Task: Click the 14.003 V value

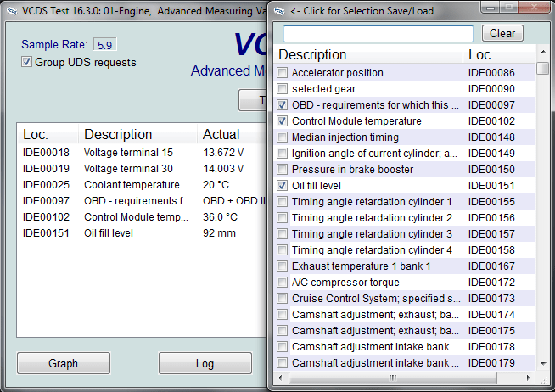Action: click(x=223, y=168)
